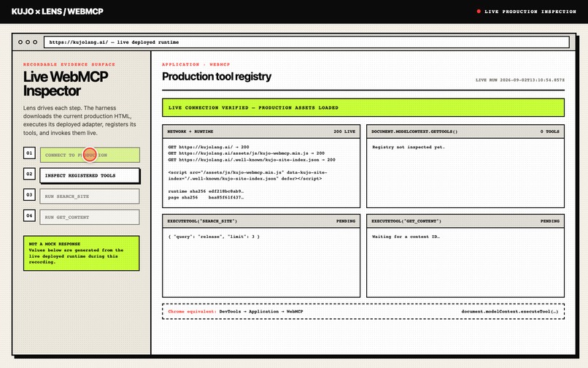Image resolution: width=588 pixels, height=368 pixels.
Task: Click the document.modelContext.getTools() header
Action: (x=465, y=131)
